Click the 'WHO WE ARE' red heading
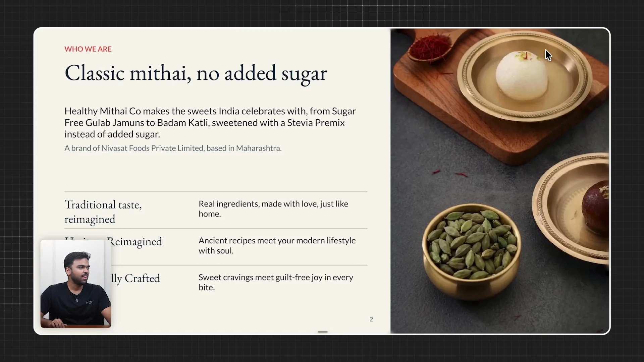The height and width of the screenshot is (362, 644). pos(88,49)
